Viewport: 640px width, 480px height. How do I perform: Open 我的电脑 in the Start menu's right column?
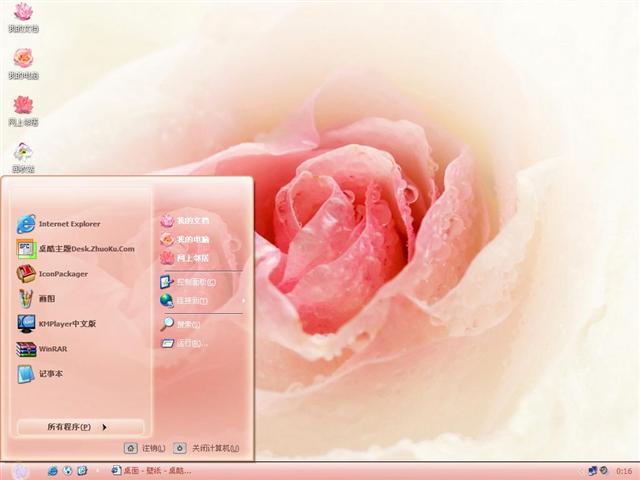(192, 240)
